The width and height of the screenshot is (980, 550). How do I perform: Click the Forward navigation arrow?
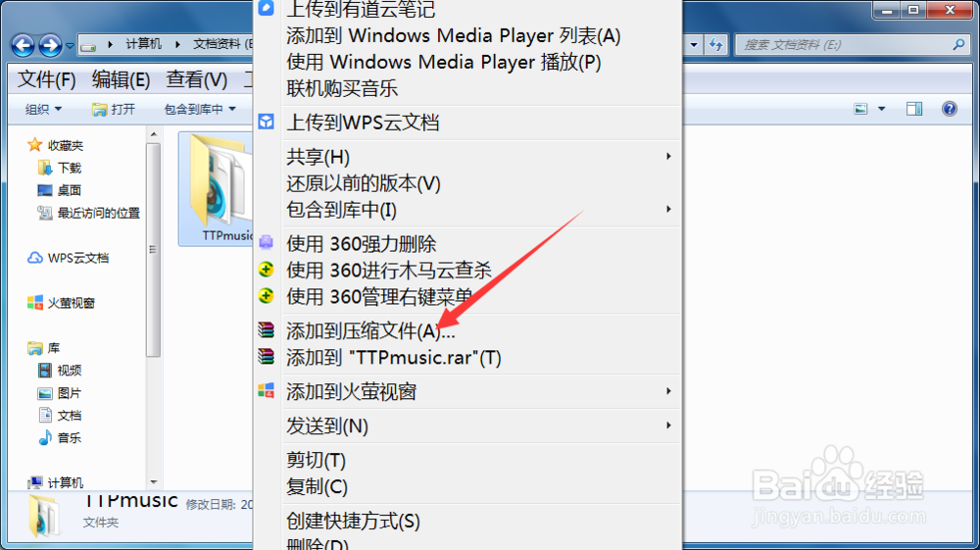(x=50, y=45)
